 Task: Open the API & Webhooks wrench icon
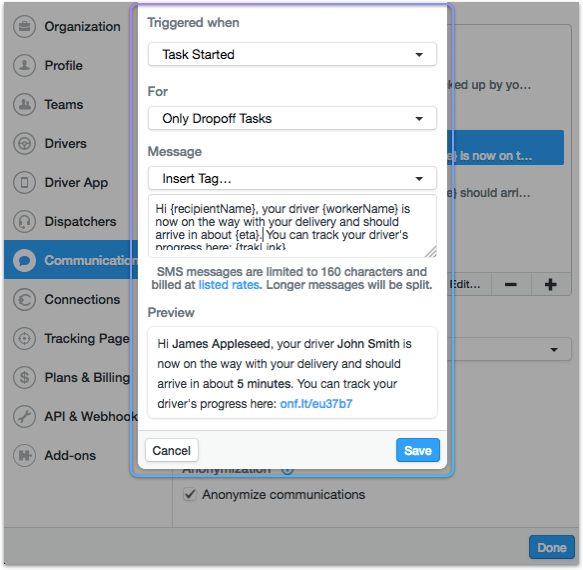point(25,416)
